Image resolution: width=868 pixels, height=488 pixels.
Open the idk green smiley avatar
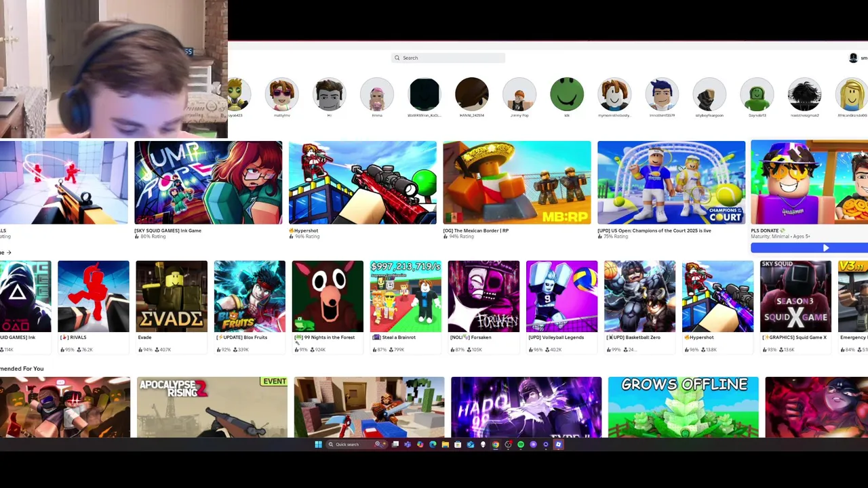pyautogui.click(x=567, y=94)
